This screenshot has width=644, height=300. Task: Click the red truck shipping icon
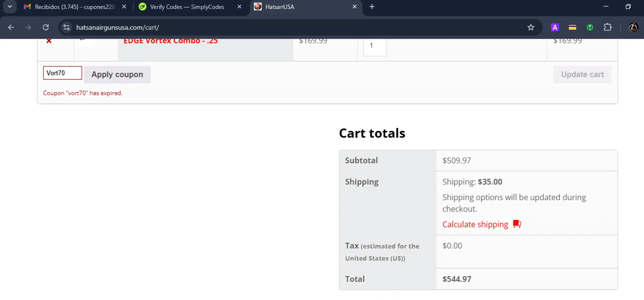click(517, 224)
